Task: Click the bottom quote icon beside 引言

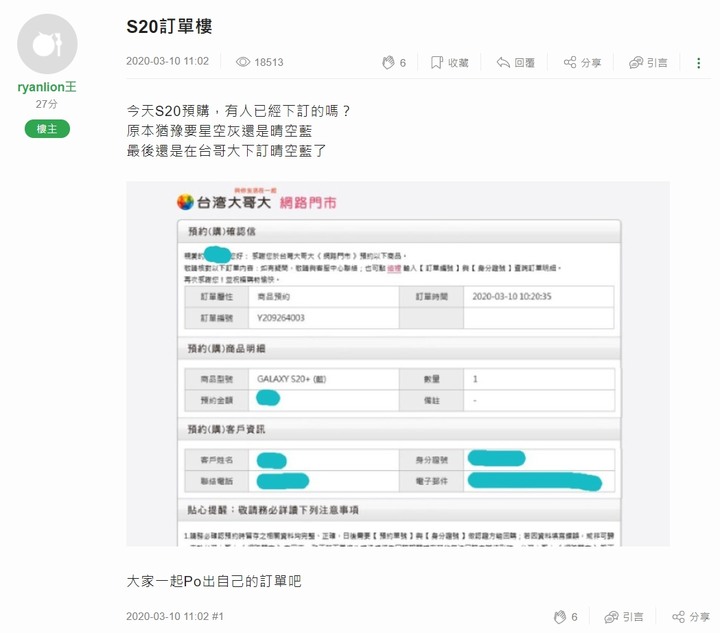Action: tap(612, 617)
